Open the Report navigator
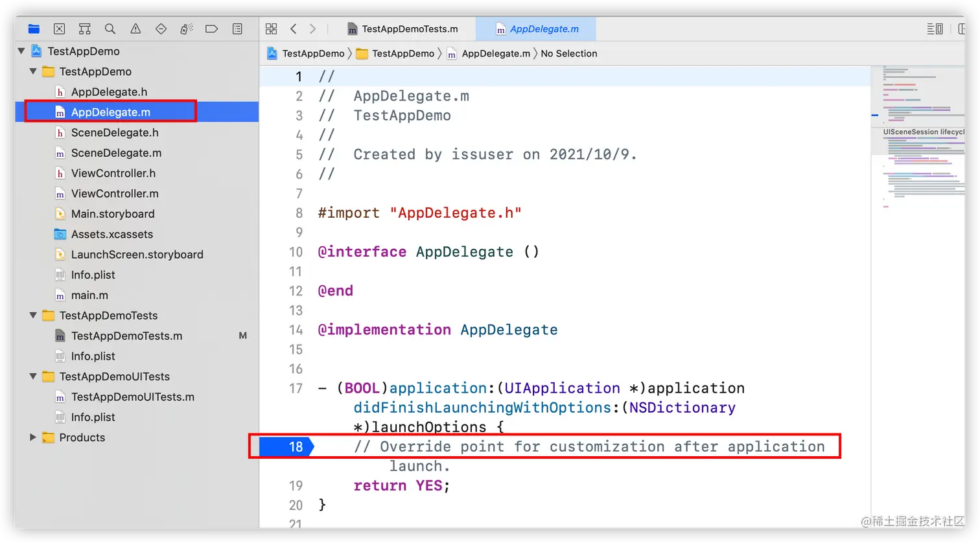This screenshot has width=980, height=543. (x=237, y=29)
